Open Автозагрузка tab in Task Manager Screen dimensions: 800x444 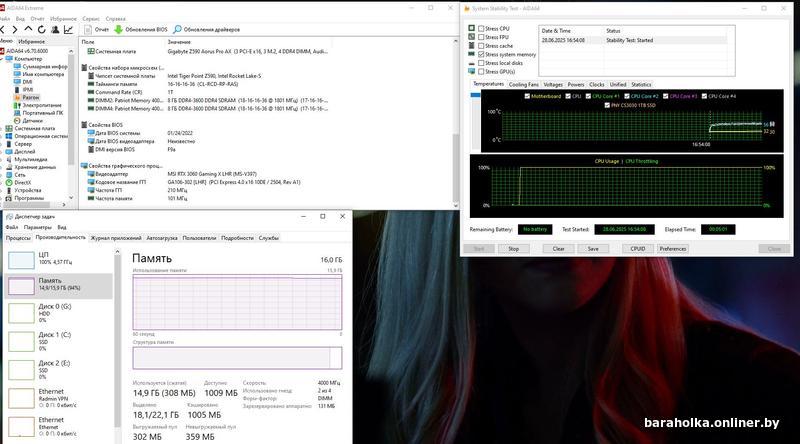tap(162, 238)
